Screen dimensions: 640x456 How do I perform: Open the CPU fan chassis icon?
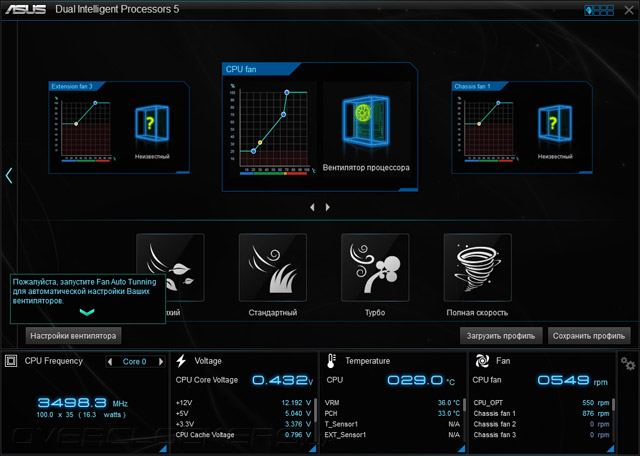366,121
